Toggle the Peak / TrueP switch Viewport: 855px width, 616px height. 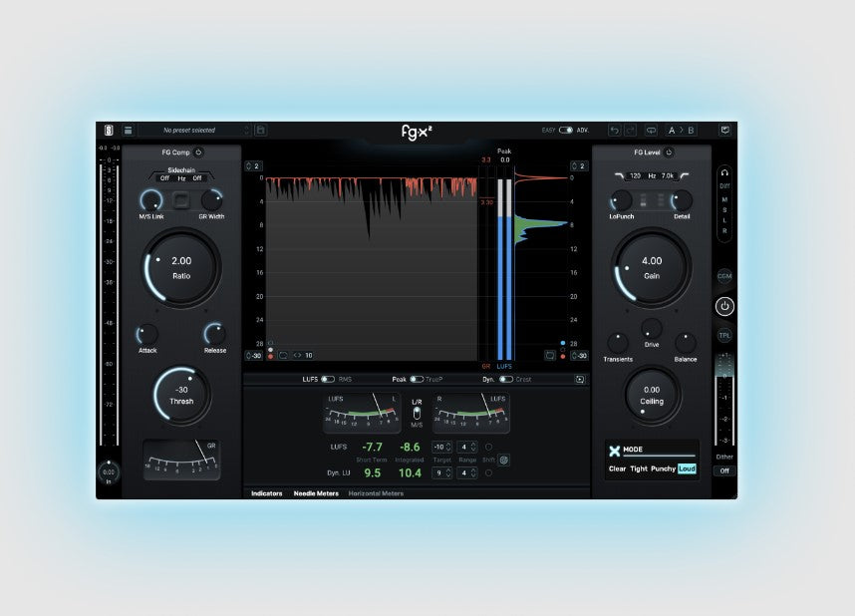[x=416, y=379]
